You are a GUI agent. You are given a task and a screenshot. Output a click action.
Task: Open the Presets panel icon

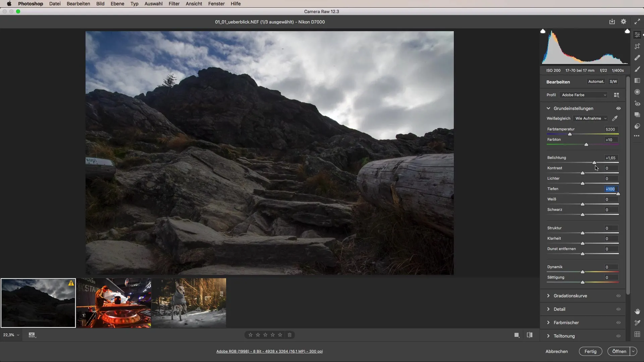pyautogui.click(x=637, y=126)
